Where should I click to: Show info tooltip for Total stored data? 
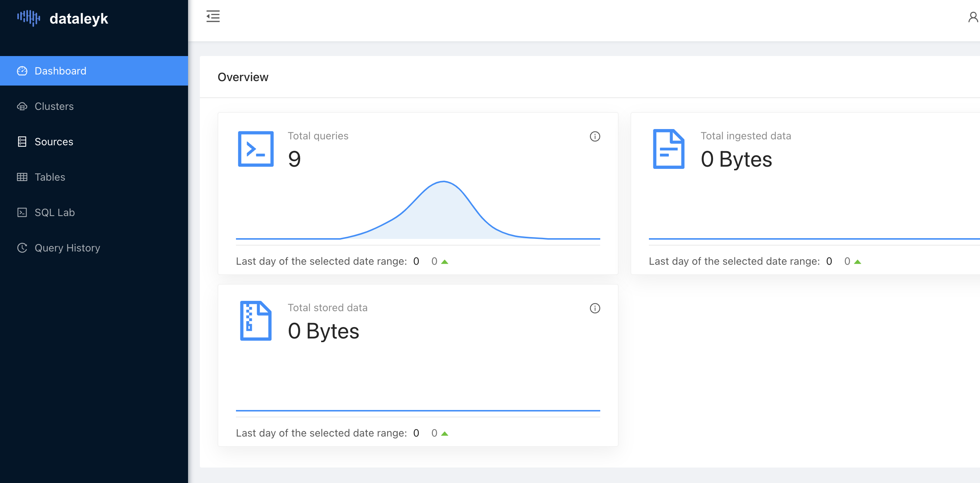(x=595, y=309)
